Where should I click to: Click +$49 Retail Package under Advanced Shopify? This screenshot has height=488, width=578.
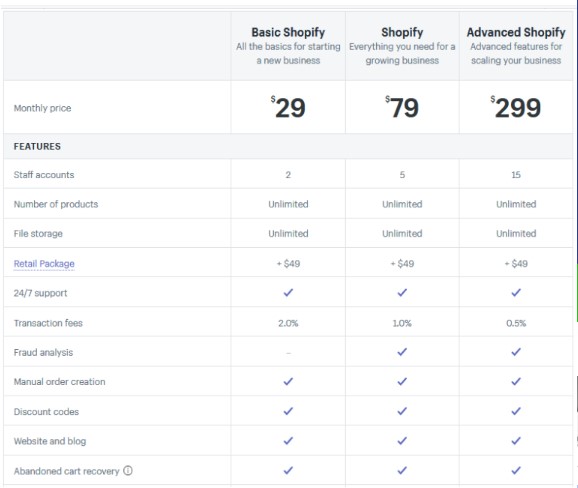pos(516,264)
